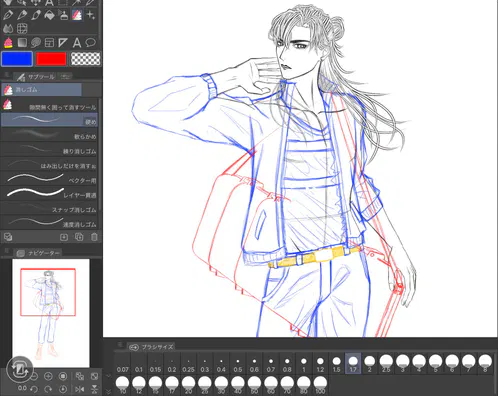Image resolution: width=498 pixels, height=396 pixels.
Task: Toggle flip horizontal in navigator
Action: click(80, 389)
